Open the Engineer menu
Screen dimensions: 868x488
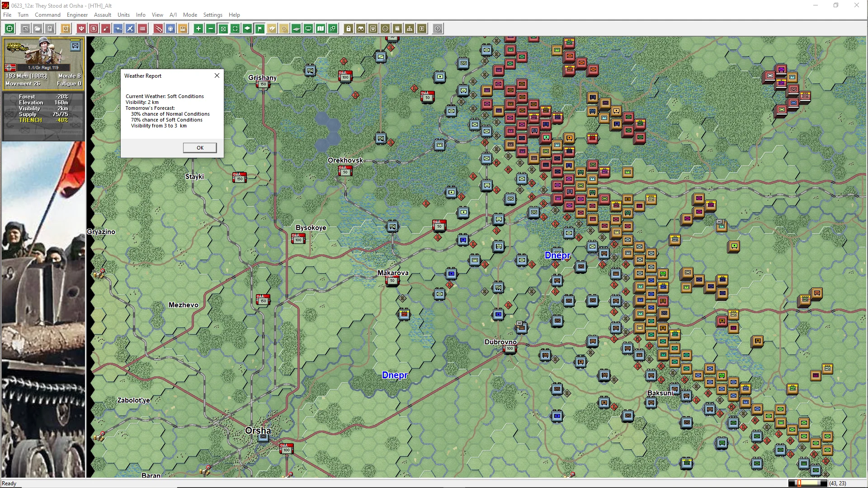click(77, 14)
